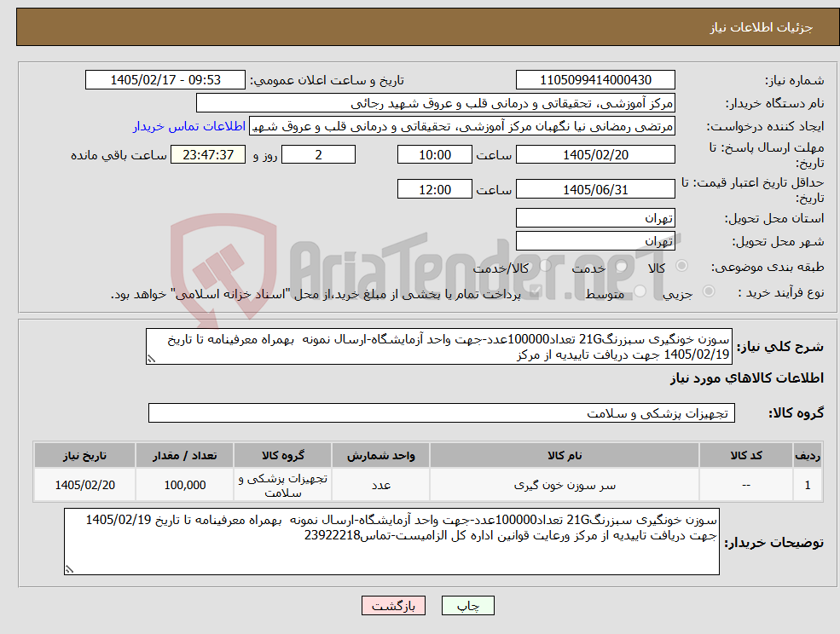The width and height of the screenshot is (840, 634).
Task: Click the table cell سر سوزن خون گیری
Action: [x=564, y=485]
